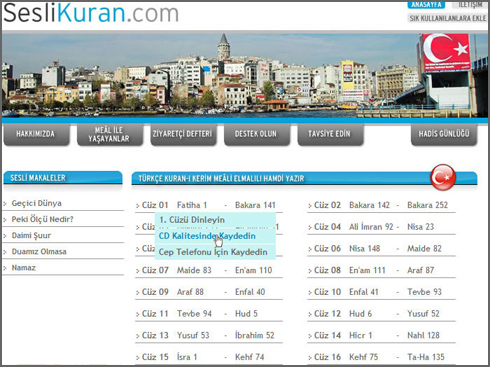
Task: Click Cüz 13 Yusuf 53 row
Action: 209,335
